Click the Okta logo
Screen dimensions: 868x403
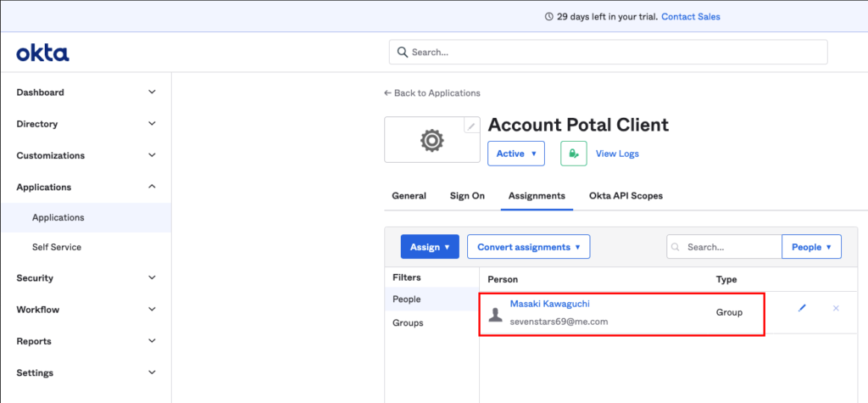point(42,53)
